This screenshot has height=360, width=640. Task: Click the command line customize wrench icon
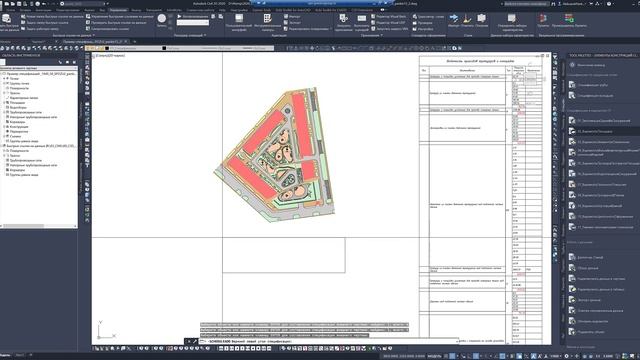click(195, 341)
